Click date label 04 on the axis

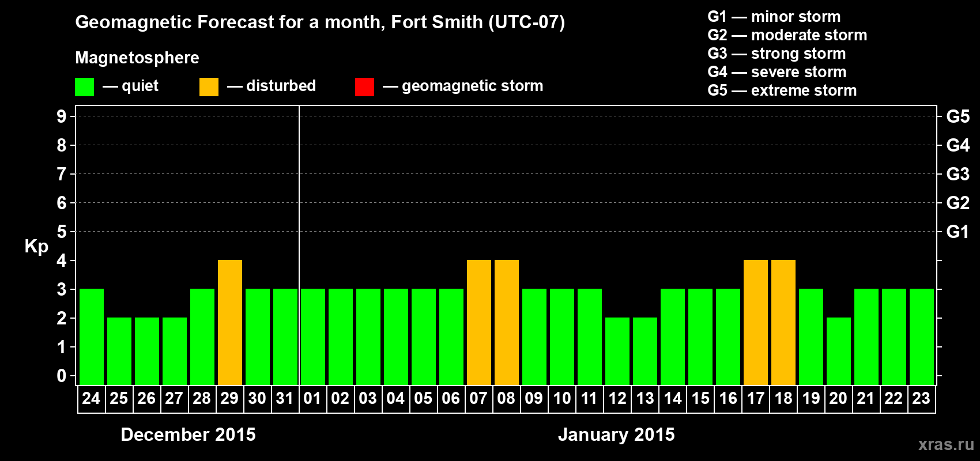[395, 399]
